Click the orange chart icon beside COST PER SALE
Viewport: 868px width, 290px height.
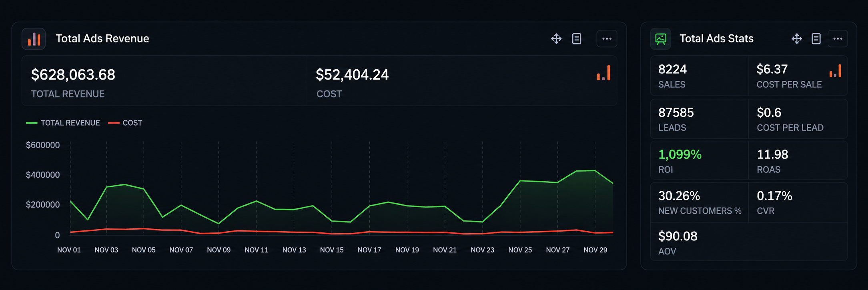click(835, 71)
